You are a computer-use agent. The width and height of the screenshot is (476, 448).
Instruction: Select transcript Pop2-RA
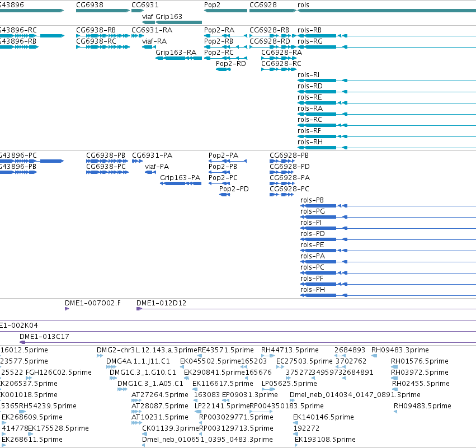click(x=219, y=30)
